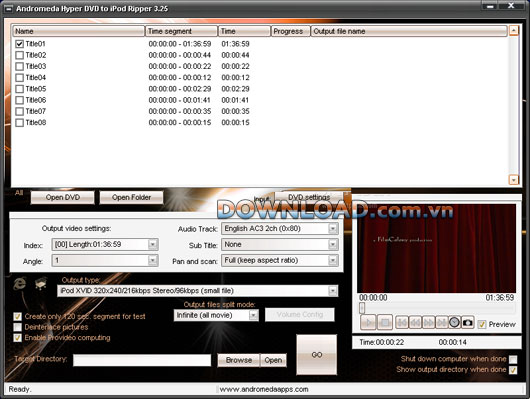This screenshot has height=399, width=530.
Task: Take a snapshot with camera icon
Action: point(467,322)
